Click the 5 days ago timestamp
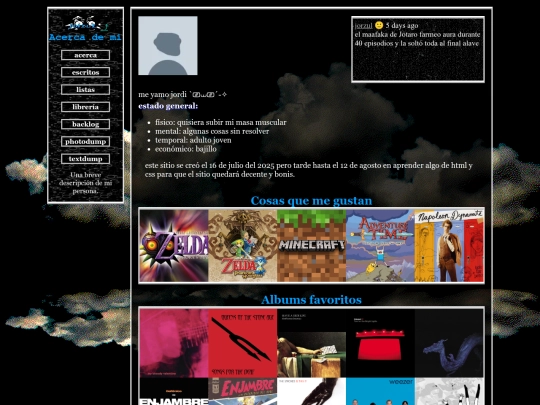Image resolution: width=540 pixels, height=405 pixels. (x=402, y=25)
